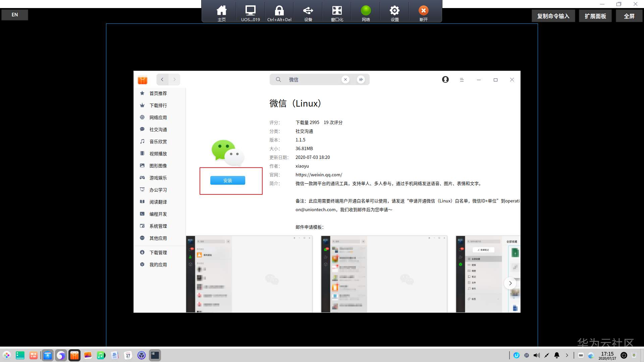Open the 设备 USB devices toolbar icon
The width and height of the screenshot is (644, 362).
coord(308,13)
